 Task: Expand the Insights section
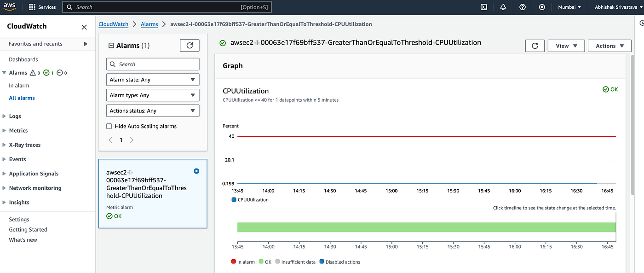[4, 203]
